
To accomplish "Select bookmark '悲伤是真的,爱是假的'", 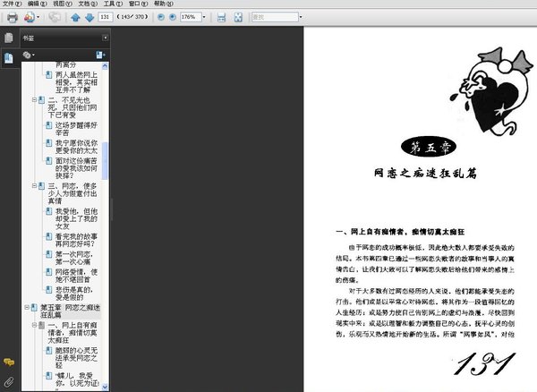I will 74,294.
